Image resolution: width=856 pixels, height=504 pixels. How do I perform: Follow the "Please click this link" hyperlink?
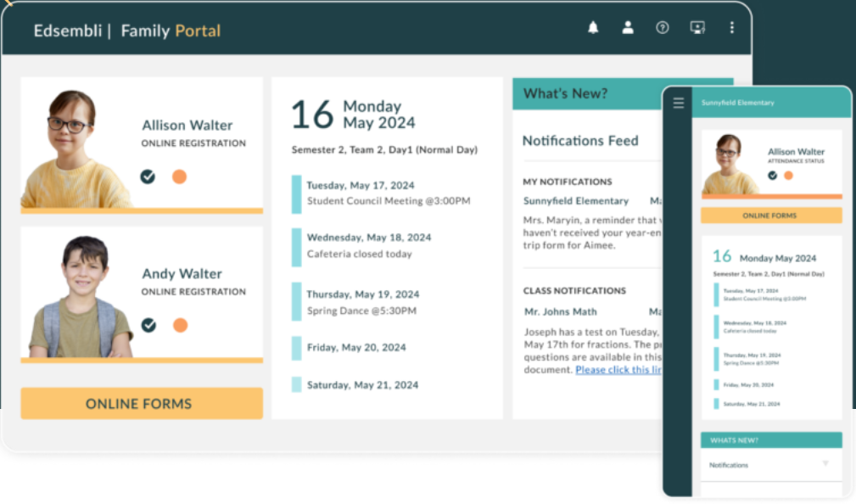click(618, 370)
